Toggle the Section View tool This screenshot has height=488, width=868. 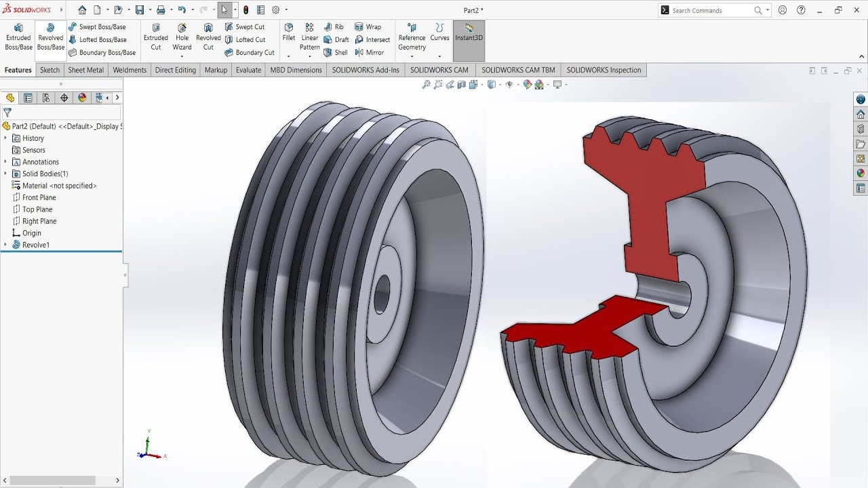pyautogui.click(x=462, y=85)
